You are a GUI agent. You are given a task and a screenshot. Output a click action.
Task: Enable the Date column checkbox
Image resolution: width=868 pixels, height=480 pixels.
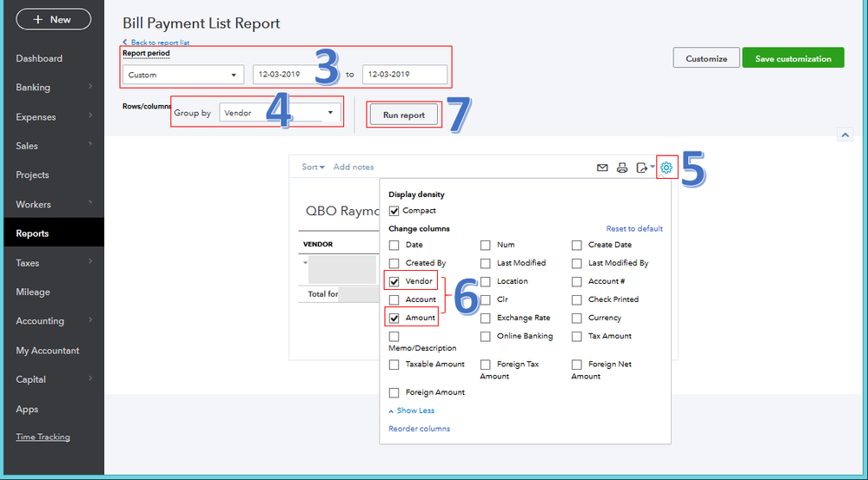tap(394, 245)
